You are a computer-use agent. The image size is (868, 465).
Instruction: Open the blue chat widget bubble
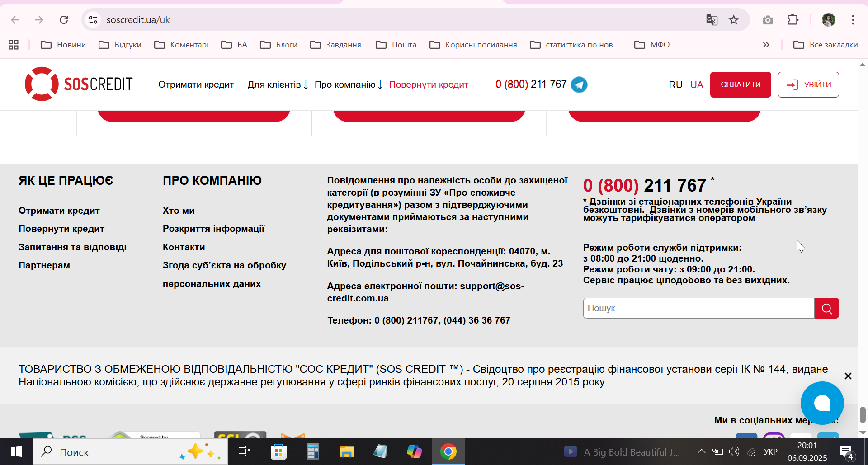click(822, 403)
